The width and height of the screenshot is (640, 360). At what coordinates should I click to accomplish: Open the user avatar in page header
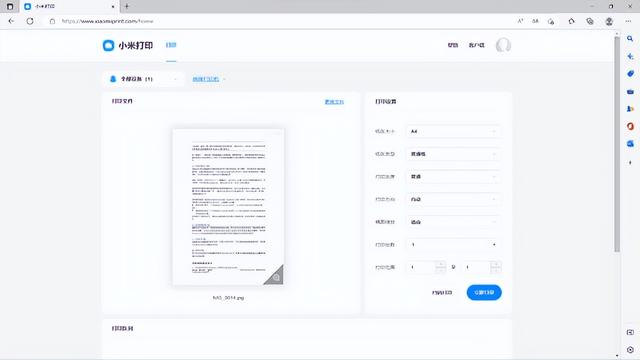(503, 45)
